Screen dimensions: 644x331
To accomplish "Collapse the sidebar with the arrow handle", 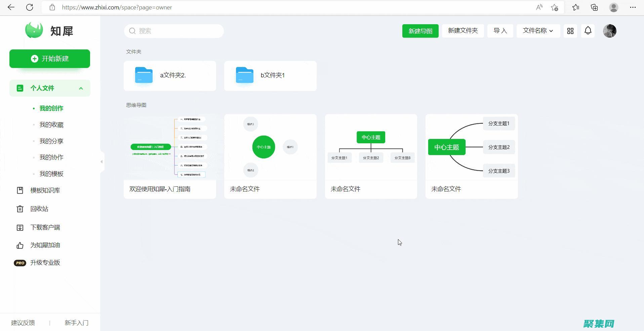I will tap(102, 162).
